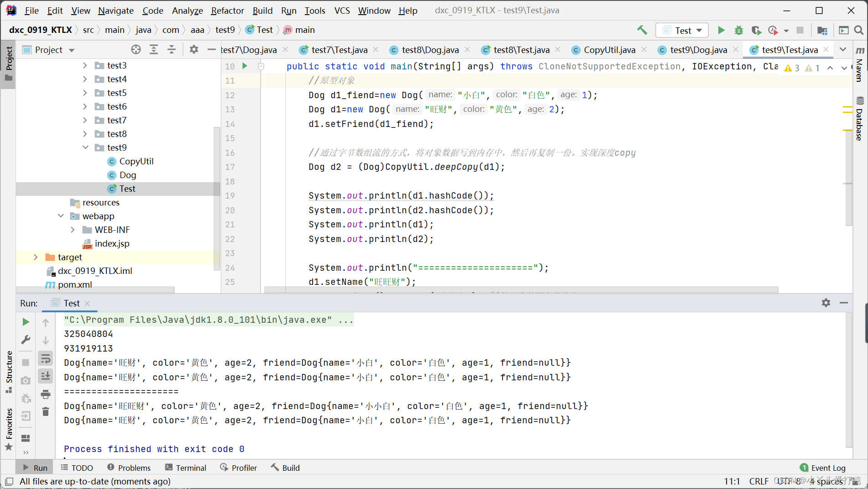Viewport: 868px width, 489px height.
Task: Minimize the Run tool window
Action: (844, 303)
